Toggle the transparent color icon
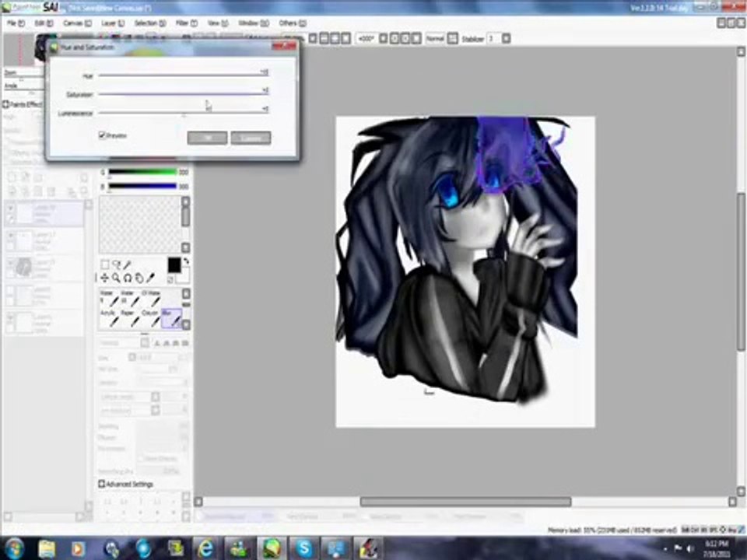Screen dimensions: 747x560 pyautogui.click(x=170, y=279)
